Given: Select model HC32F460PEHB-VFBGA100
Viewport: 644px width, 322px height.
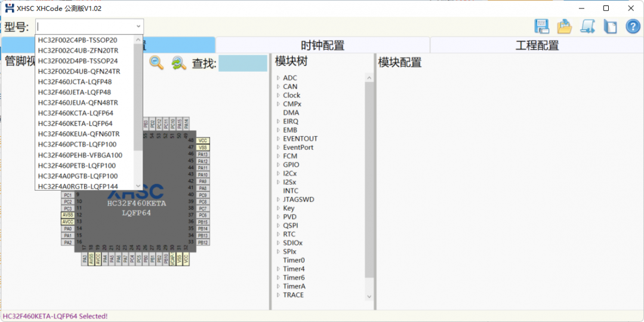Looking at the screenshot, I should point(80,155).
